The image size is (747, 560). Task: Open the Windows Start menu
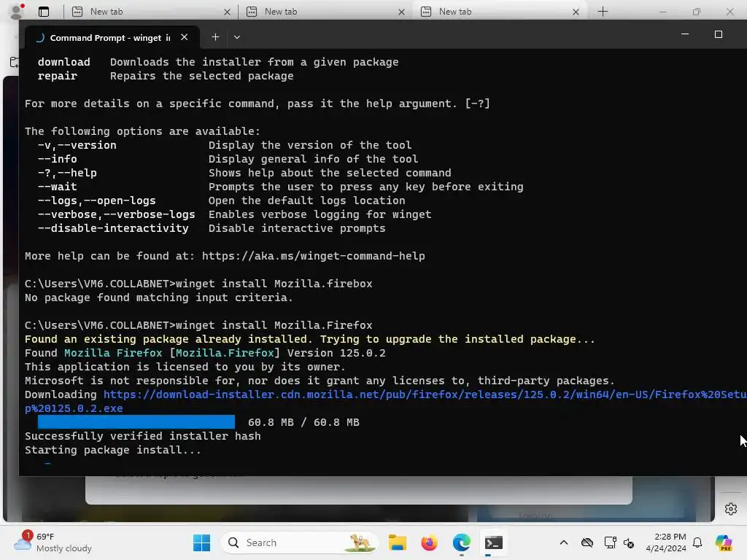[x=201, y=542]
